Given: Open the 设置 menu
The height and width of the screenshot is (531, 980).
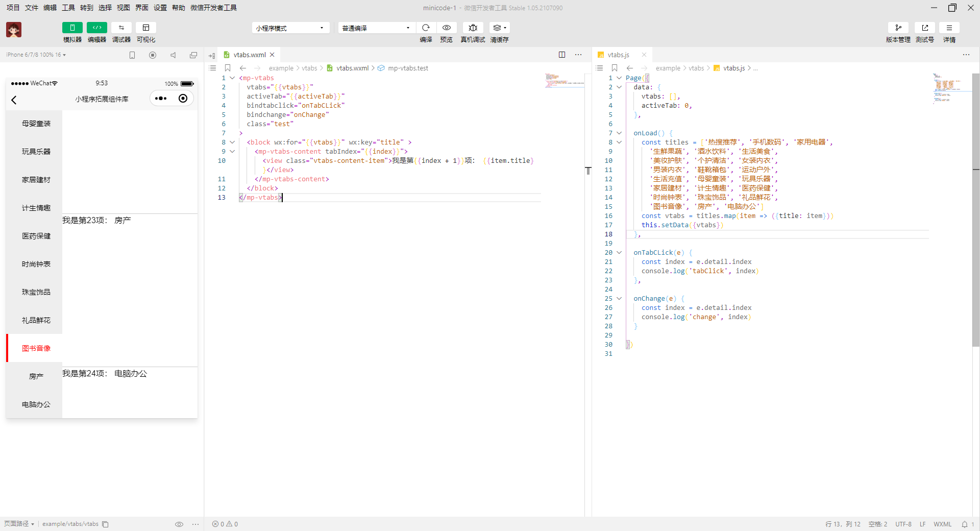Looking at the screenshot, I should (160, 8).
